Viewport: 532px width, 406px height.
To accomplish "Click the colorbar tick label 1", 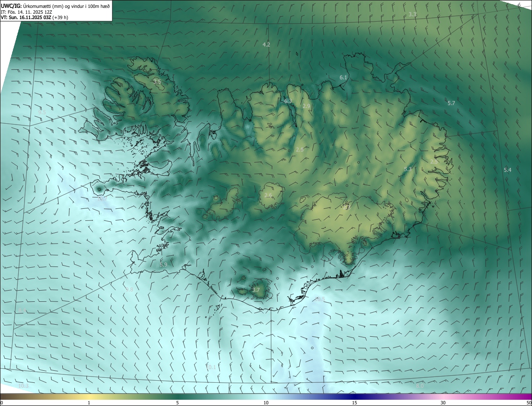I will 89,403.
